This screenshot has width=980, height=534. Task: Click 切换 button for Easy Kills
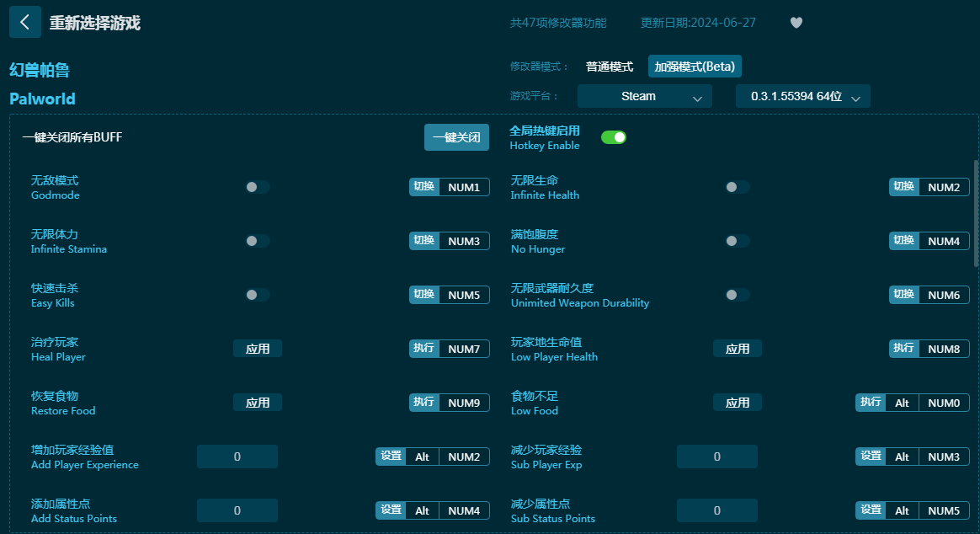pyautogui.click(x=423, y=295)
